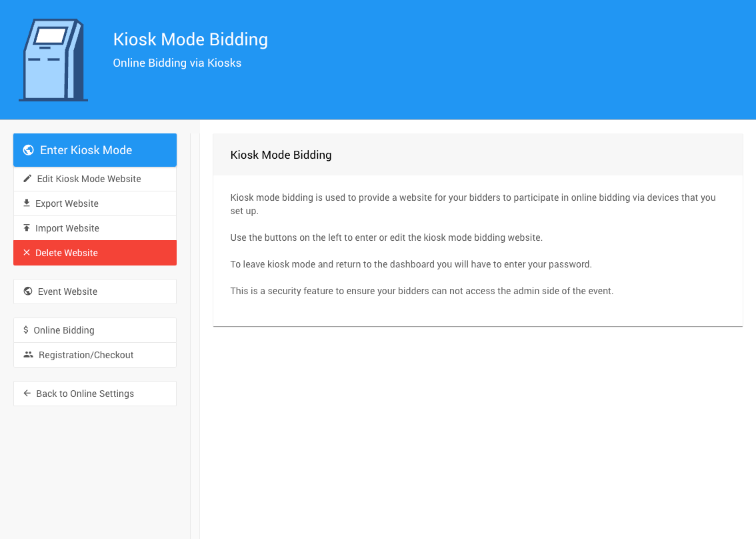Click the dollar icon beside Online Bidding
The height and width of the screenshot is (539, 756).
pyautogui.click(x=26, y=330)
